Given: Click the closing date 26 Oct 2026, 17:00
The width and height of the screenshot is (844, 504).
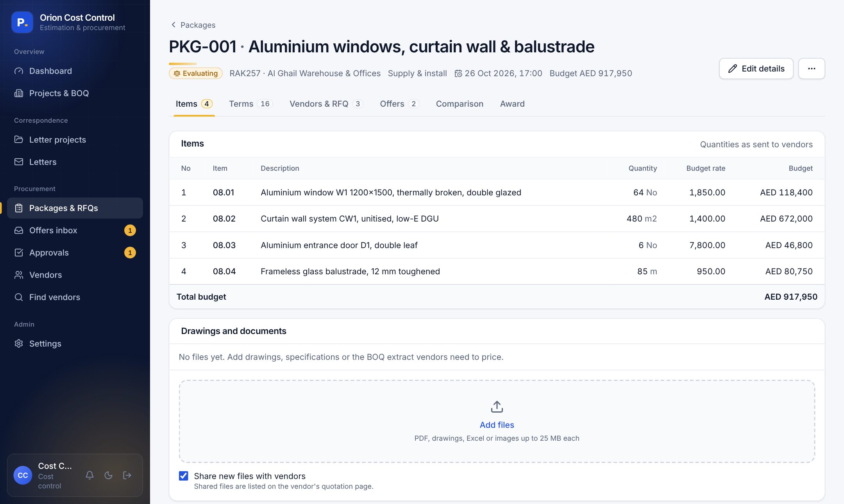Looking at the screenshot, I should [x=499, y=73].
